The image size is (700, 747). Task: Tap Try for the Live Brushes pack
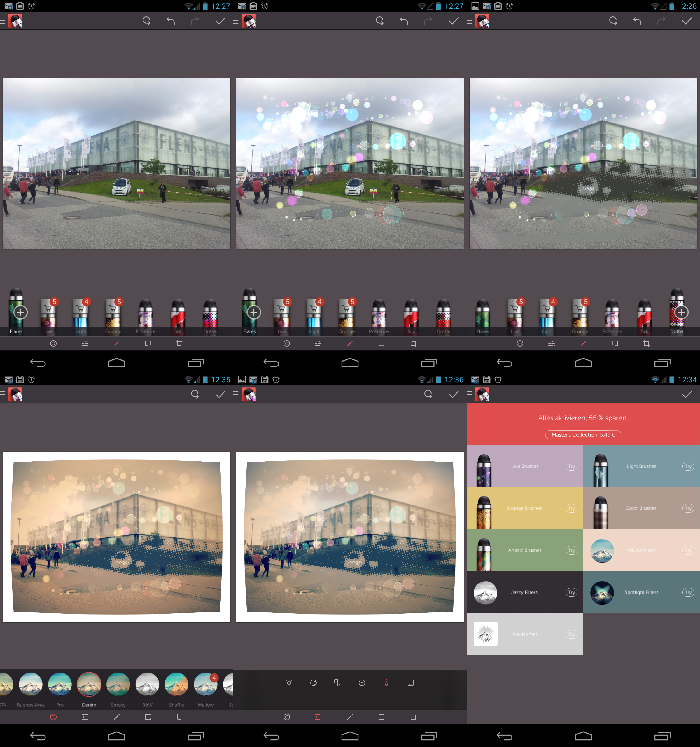coord(571,466)
